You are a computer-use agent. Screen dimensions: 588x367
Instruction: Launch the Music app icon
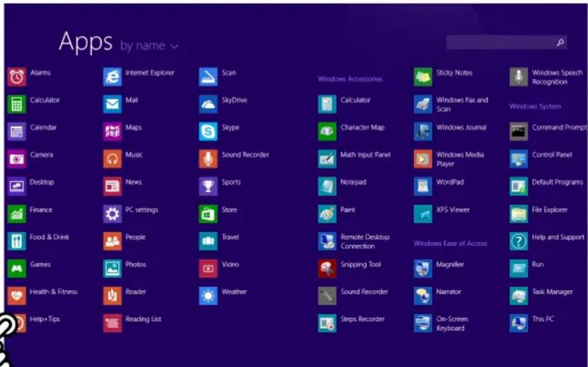113,159
